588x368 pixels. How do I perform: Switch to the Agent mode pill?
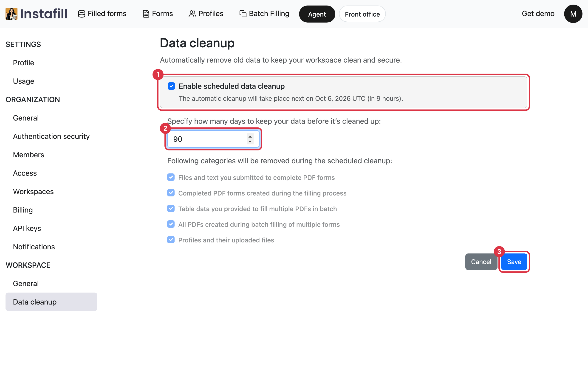click(x=317, y=14)
